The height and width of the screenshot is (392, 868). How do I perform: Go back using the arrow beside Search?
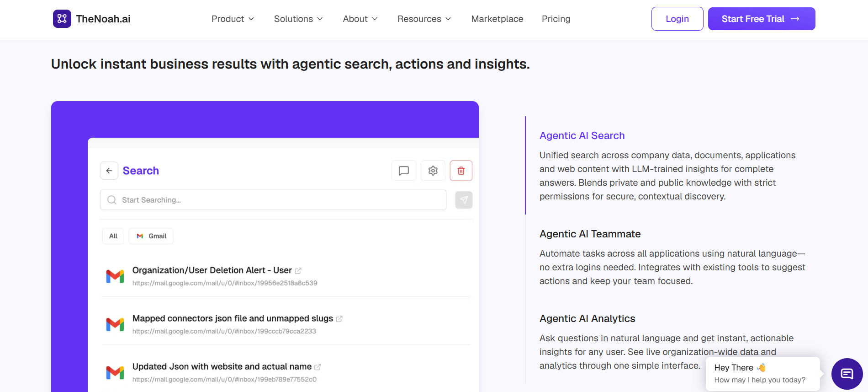coord(109,171)
